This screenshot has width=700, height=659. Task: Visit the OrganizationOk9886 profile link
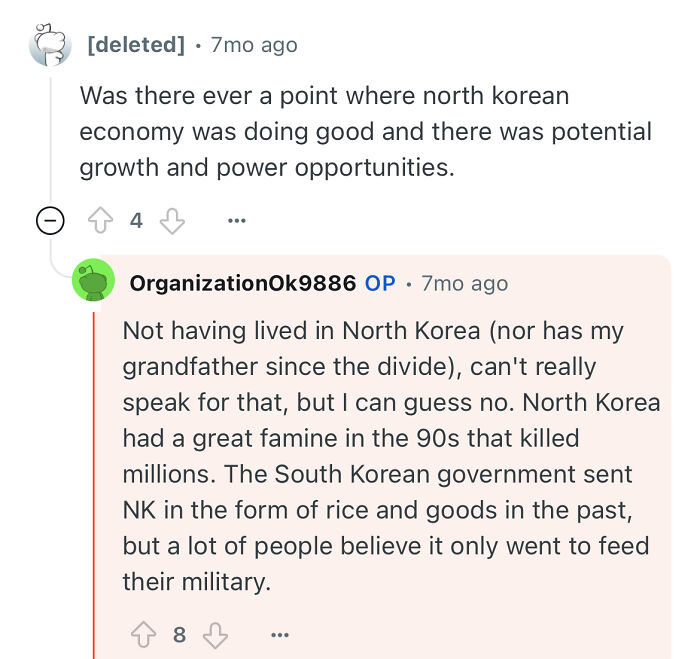[x=243, y=283]
